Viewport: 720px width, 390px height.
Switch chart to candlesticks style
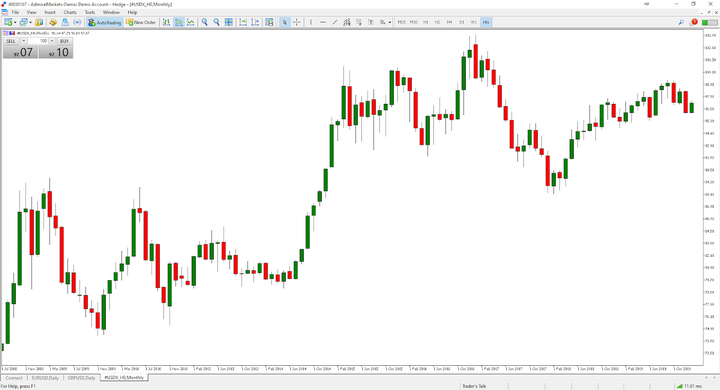tap(179, 22)
